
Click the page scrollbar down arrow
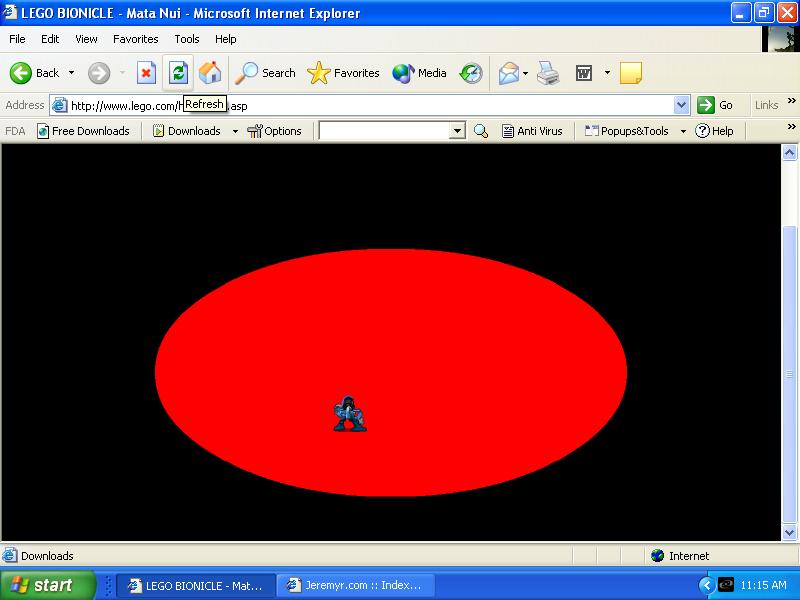(x=790, y=533)
